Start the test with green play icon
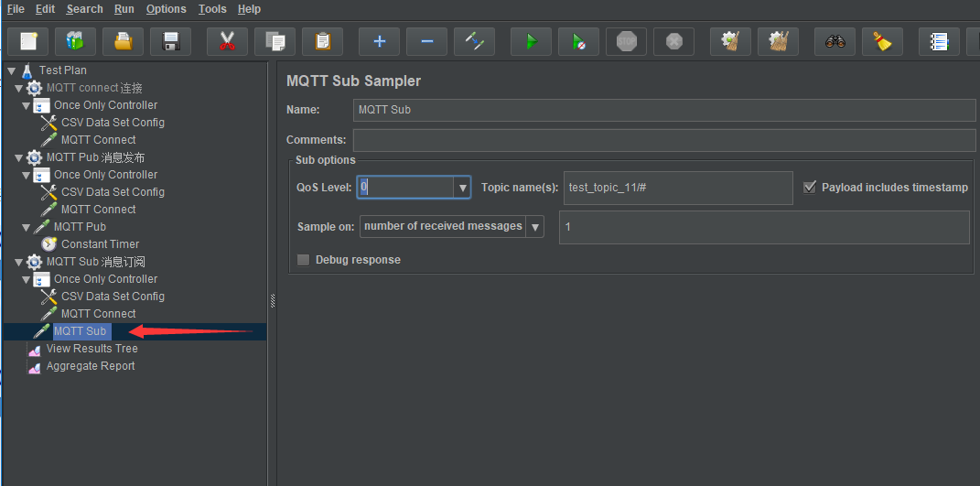 pos(532,42)
